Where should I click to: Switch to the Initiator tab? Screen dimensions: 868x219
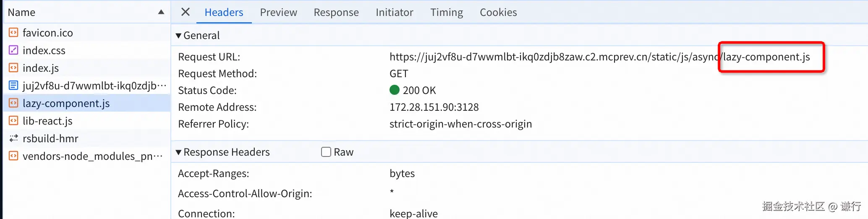[x=394, y=13]
